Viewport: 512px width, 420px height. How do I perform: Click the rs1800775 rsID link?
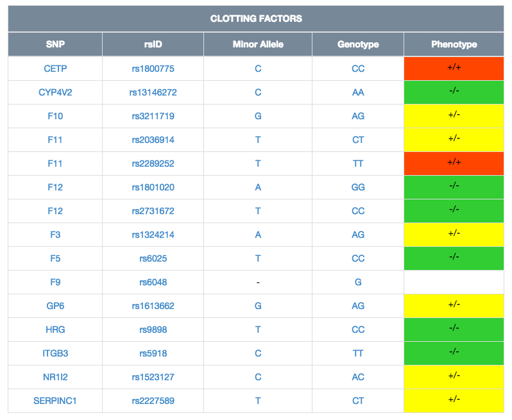pos(153,69)
